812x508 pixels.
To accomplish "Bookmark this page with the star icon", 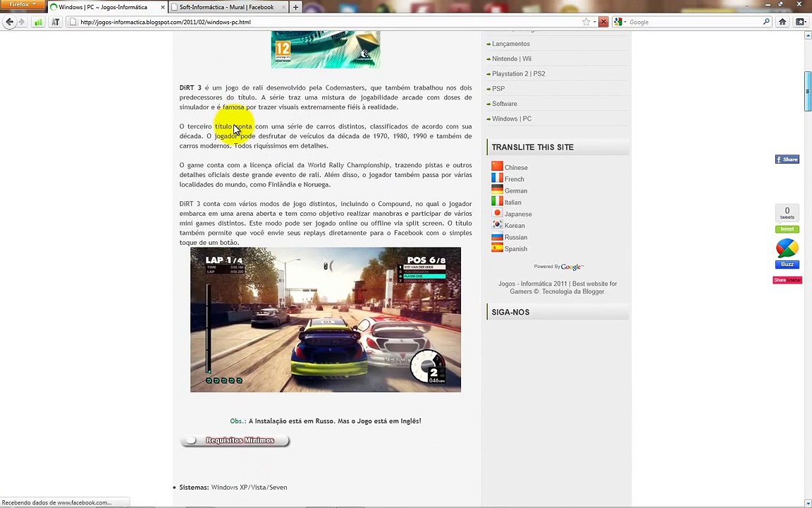I will click(x=586, y=22).
